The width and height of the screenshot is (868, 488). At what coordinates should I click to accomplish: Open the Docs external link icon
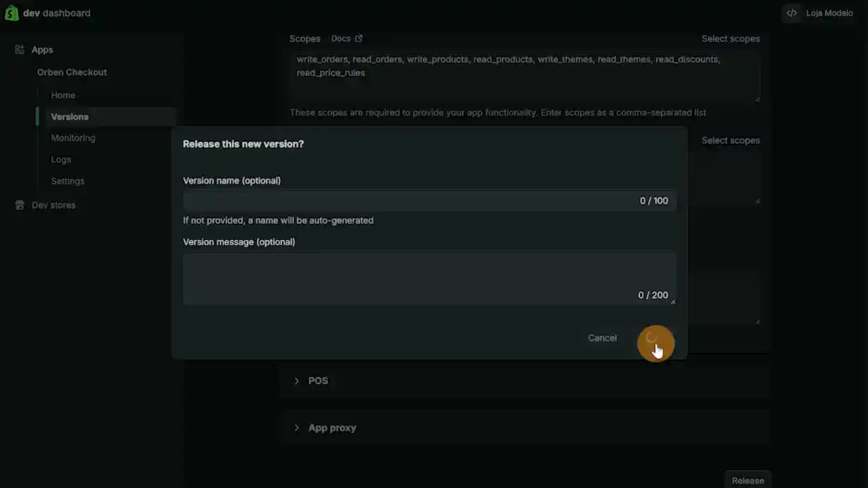pos(359,39)
